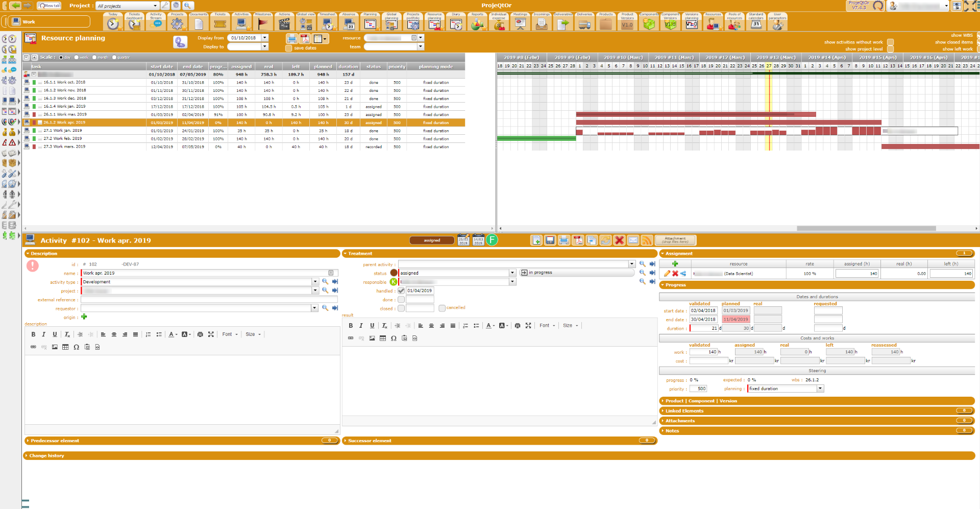This screenshot has width=980, height=509.
Task: Delete the activity with the red X icon
Action: [619, 240]
